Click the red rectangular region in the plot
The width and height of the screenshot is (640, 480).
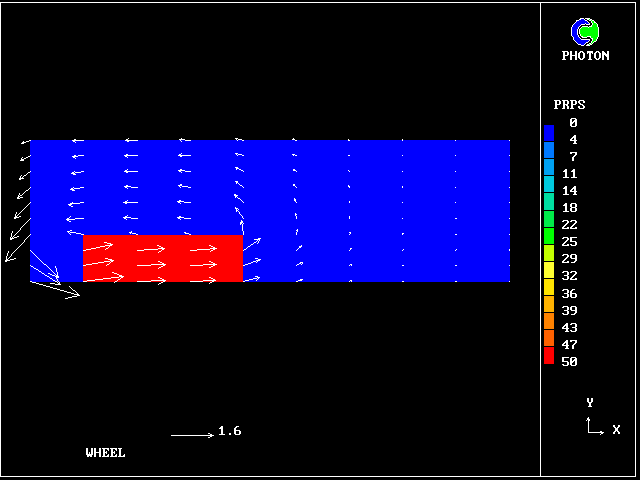(163, 259)
